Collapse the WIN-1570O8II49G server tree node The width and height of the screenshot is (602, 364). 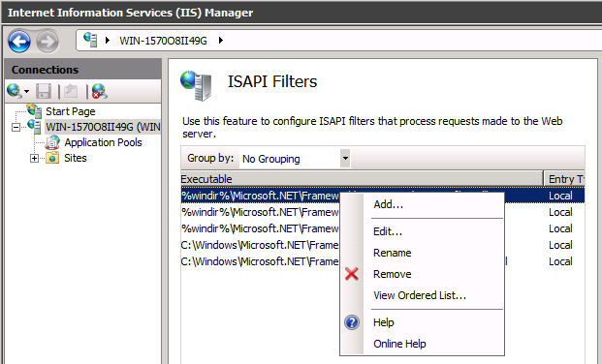pos(16,127)
